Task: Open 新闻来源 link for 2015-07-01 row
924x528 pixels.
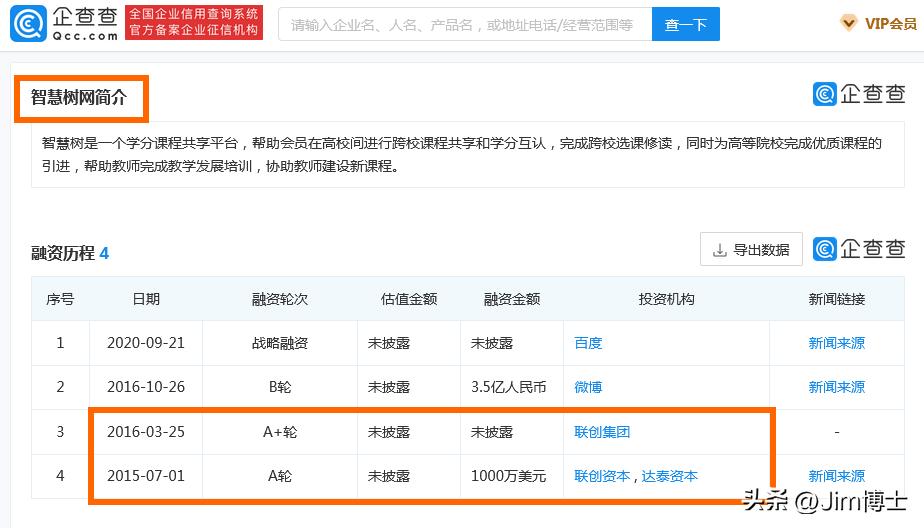Action: pos(837,476)
